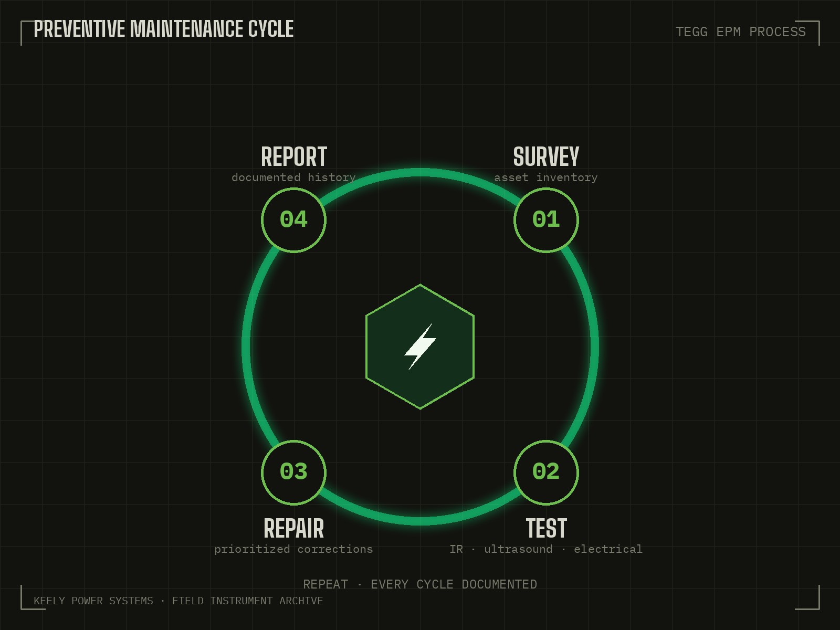Click the "PREVENTIVE MAINTENANCE CYCLE" title
This screenshot has width=840, height=630.
(x=164, y=29)
